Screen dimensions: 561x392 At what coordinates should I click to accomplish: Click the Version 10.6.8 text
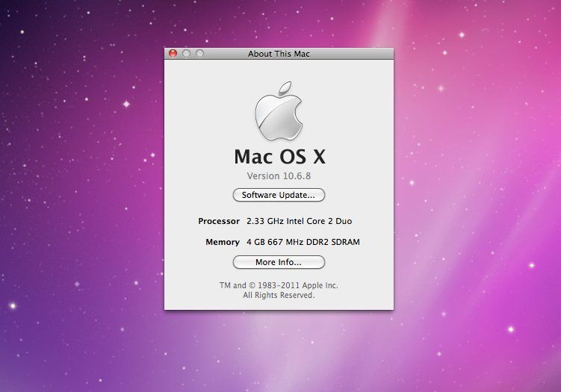pyautogui.click(x=279, y=176)
